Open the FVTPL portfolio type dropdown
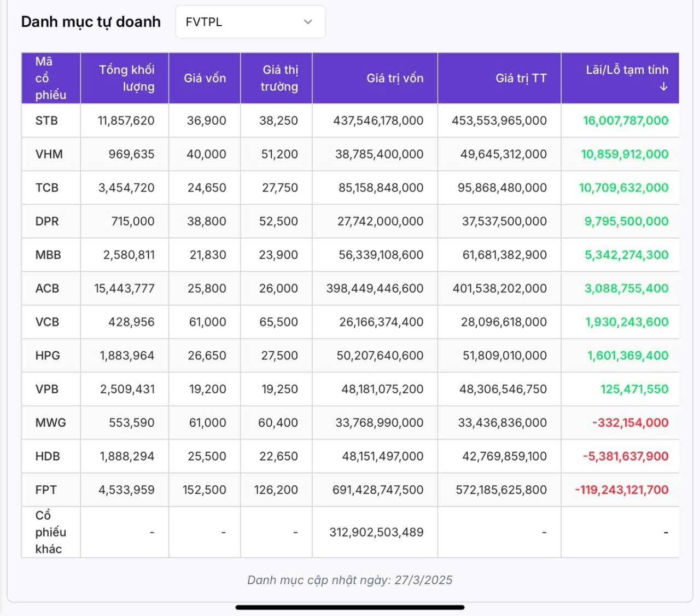 pyautogui.click(x=250, y=22)
